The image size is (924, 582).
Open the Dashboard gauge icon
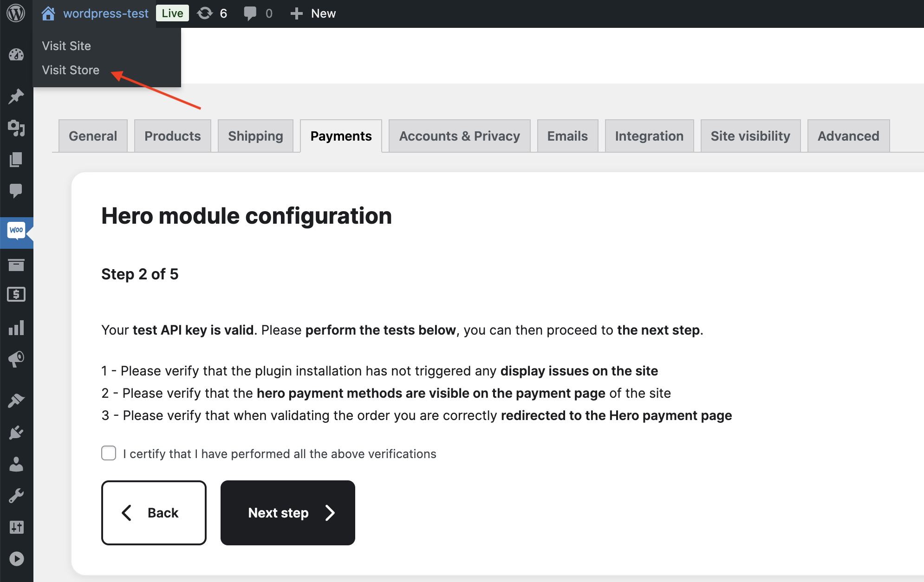[x=16, y=55]
